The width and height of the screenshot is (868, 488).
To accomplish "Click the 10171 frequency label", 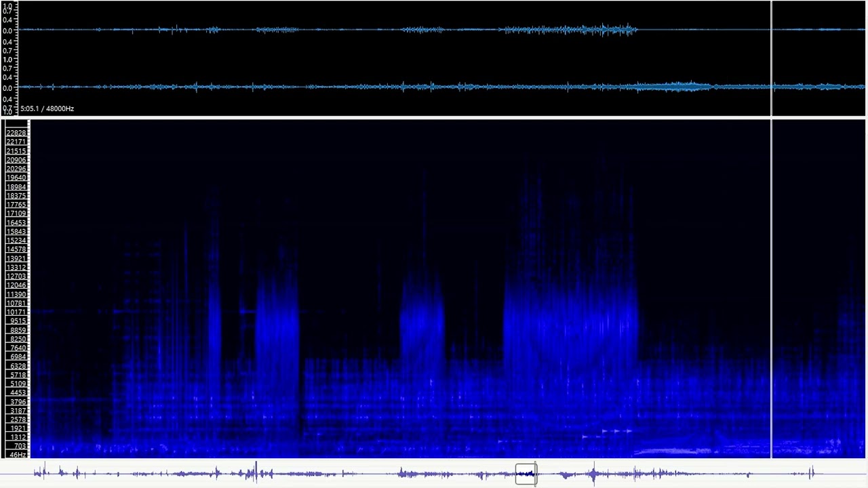I will pos(16,312).
